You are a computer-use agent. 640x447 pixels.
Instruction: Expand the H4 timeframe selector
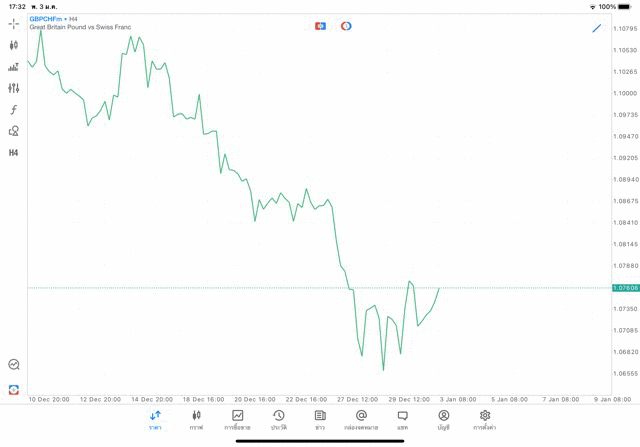(x=13, y=153)
